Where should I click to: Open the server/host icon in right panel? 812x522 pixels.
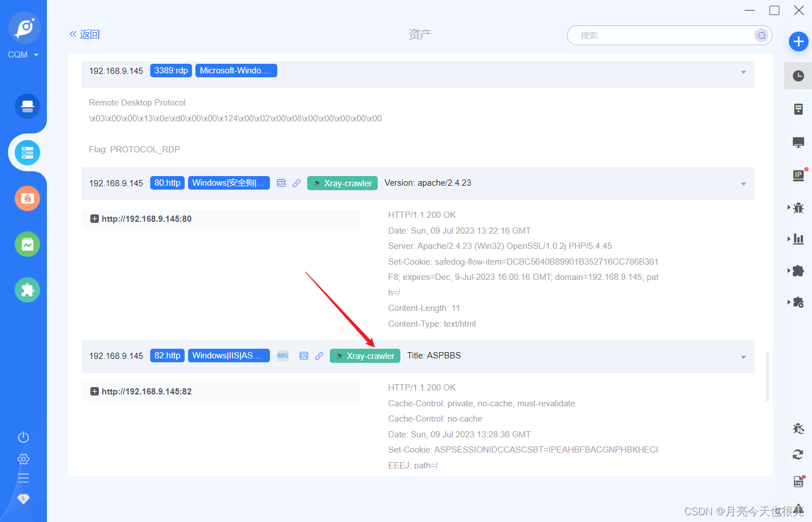(x=798, y=109)
